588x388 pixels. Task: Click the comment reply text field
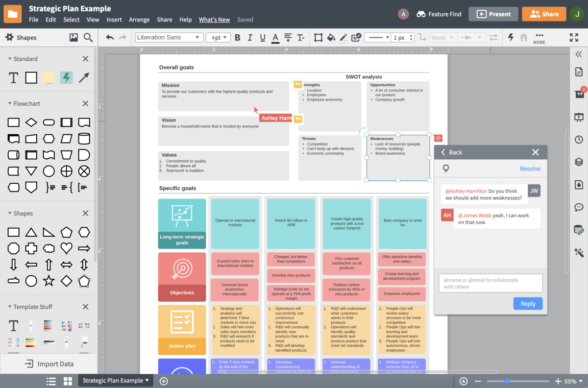point(490,283)
